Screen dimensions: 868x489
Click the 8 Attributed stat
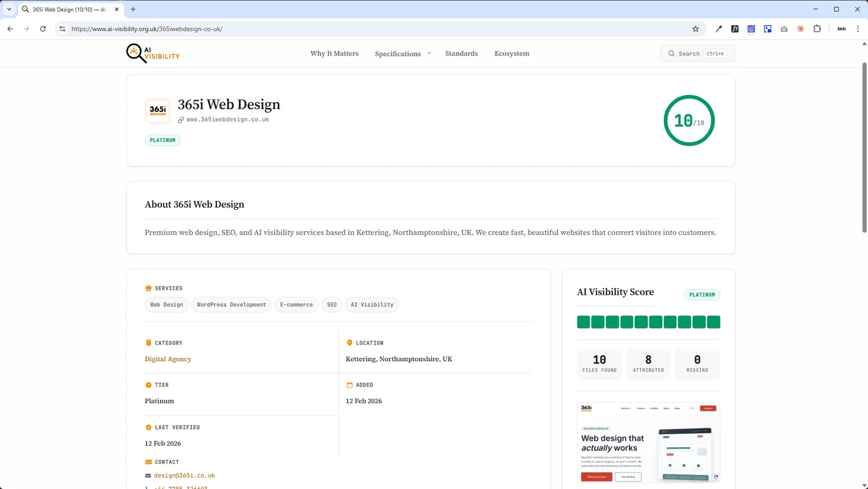648,364
